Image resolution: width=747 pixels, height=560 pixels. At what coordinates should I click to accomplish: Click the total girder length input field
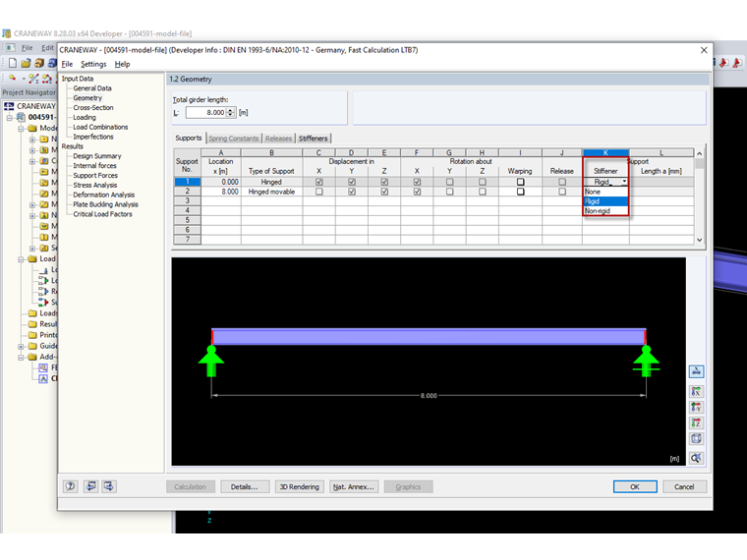coord(206,112)
